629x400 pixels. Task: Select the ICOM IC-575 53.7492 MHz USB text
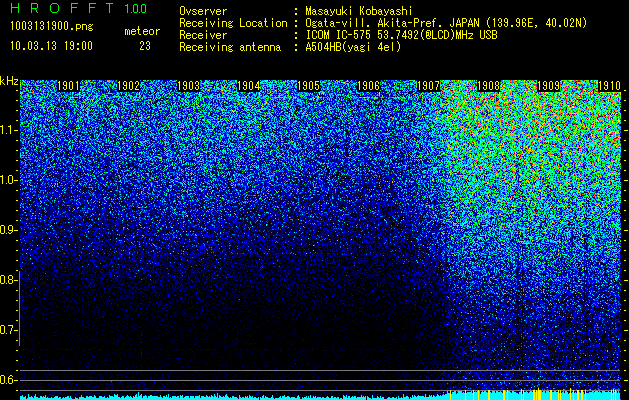point(402,35)
